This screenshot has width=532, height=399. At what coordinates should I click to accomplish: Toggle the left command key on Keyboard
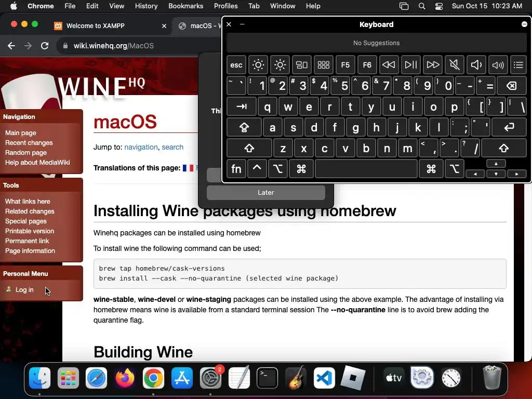click(x=301, y=169)
